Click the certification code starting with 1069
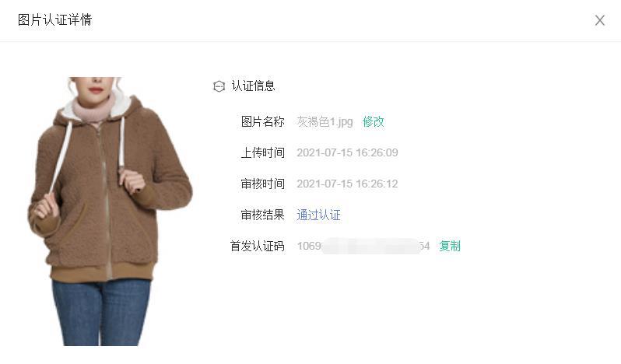The width and height of the screenshot is (621, 364). point(363,246)
